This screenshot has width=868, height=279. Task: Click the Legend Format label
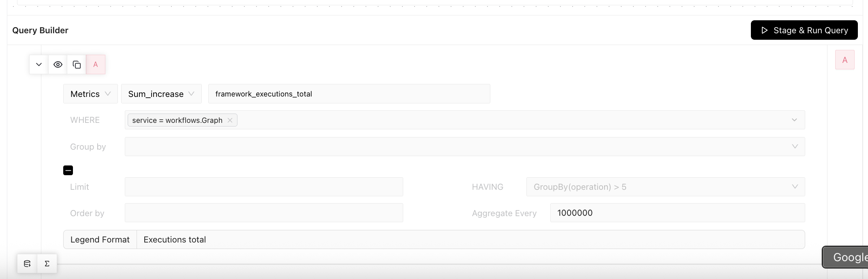coord(100,239)
